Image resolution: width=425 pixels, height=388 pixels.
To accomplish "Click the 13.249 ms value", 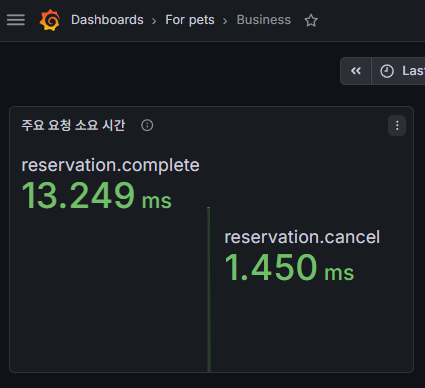I will 96,196.
